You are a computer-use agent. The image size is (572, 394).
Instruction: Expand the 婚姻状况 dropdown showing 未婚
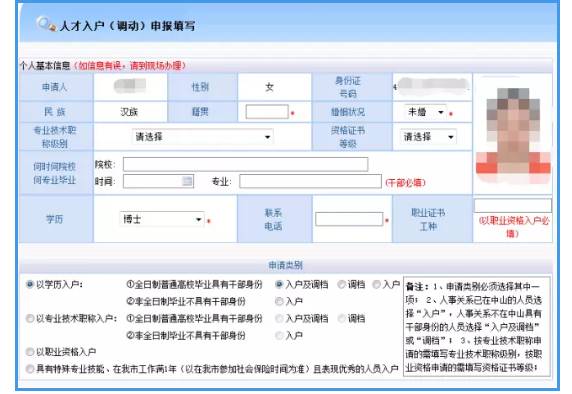tap(425, 112)
